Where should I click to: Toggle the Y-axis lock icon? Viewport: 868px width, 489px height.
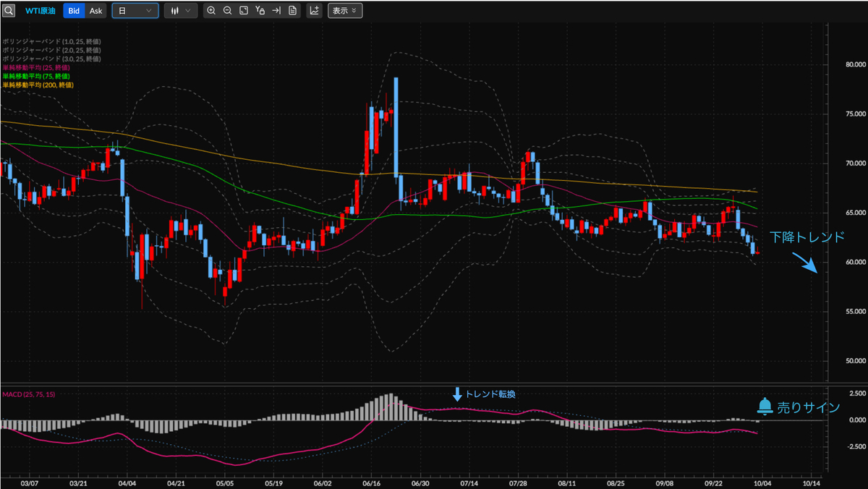(260, 11)
